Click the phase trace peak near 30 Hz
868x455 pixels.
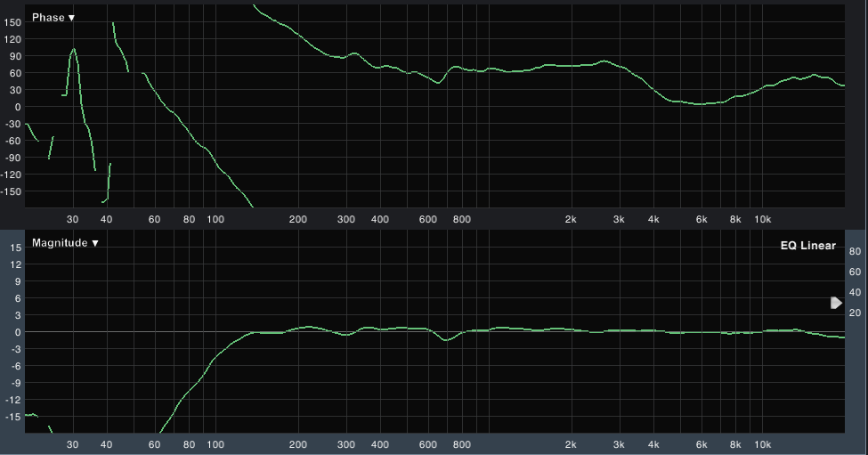pos(73,50)
